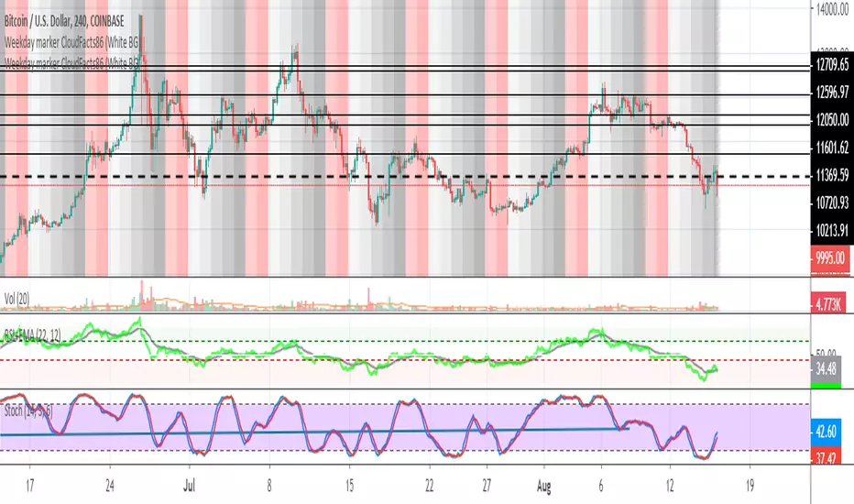Click the 12050.00 price label
This screenshot has width=854, height=504.
(x=832, y=120)
